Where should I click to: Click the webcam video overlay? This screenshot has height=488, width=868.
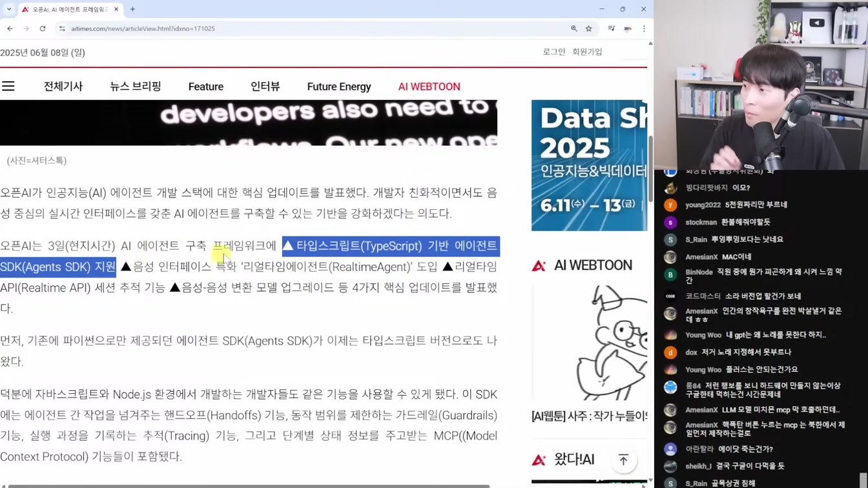[761, 85]
